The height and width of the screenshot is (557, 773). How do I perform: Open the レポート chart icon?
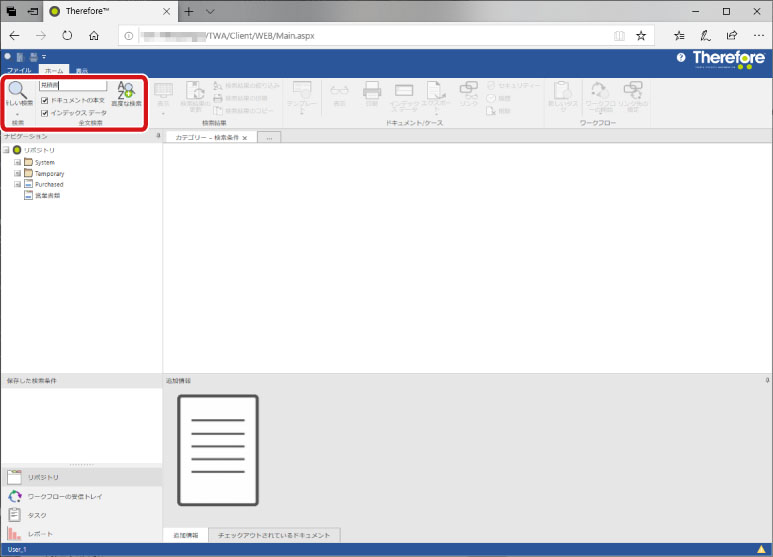(14, 534)
